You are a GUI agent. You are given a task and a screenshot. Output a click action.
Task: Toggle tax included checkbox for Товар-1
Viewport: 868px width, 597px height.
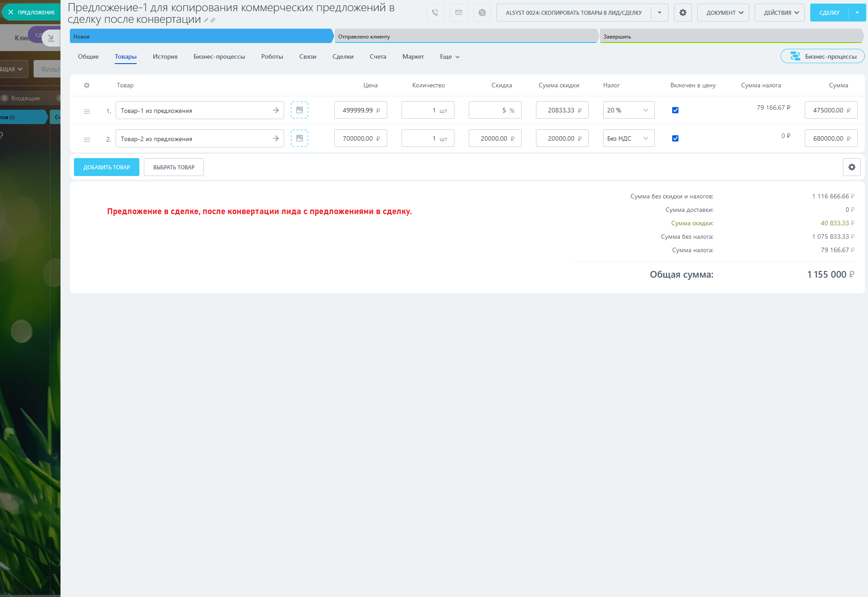[x=675, y=110]
